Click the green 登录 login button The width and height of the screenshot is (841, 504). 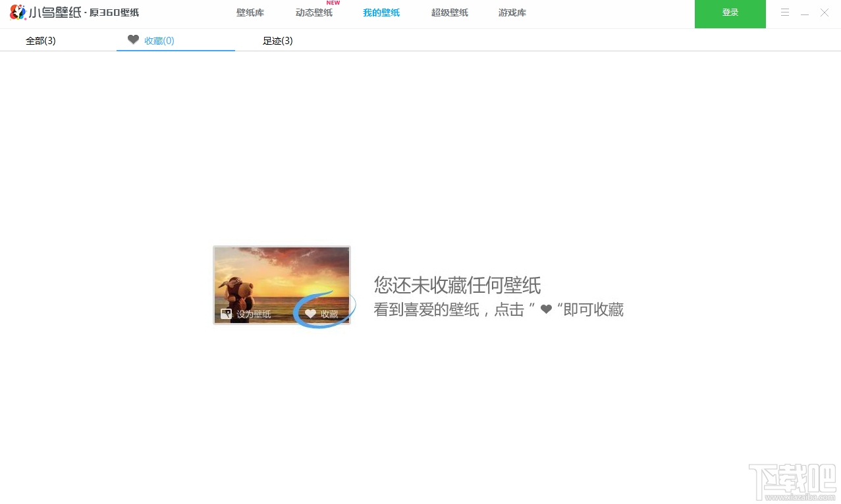pos(730,12)
